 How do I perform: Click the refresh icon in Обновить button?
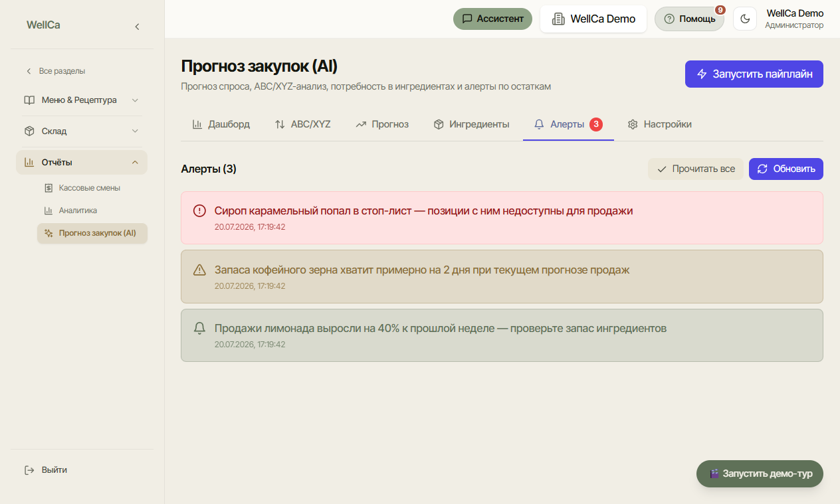[762, 169]
